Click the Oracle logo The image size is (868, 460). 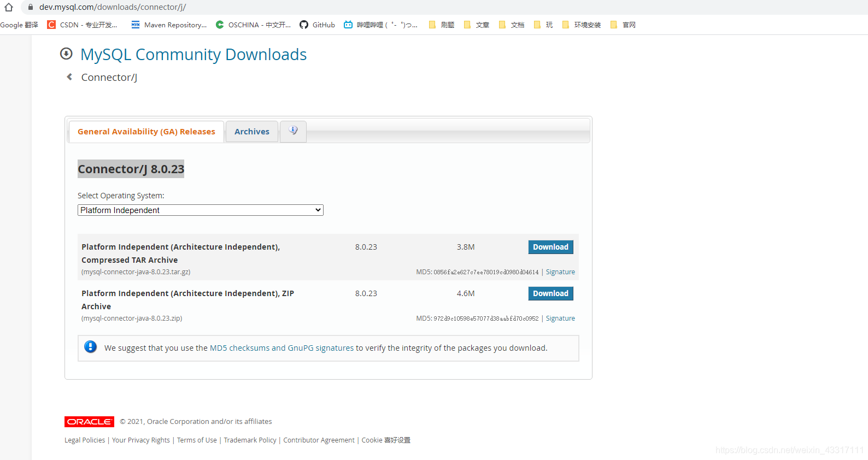(x=89, y=422)
